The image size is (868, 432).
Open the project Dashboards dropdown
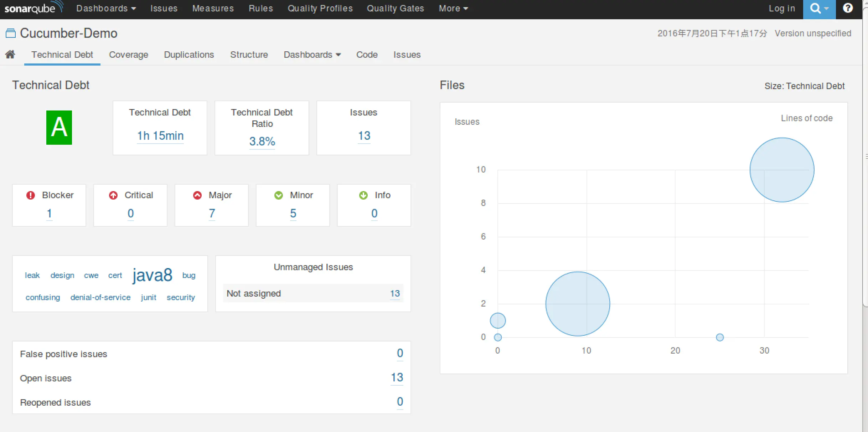pos(312,55)
